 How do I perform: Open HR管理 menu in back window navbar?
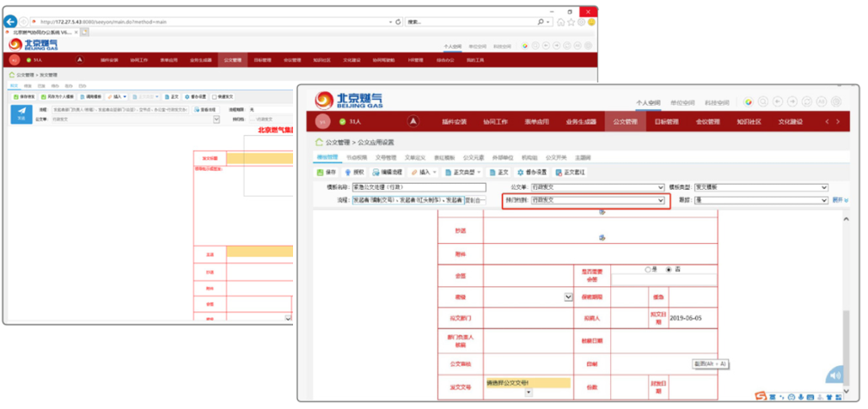point(416,60)
